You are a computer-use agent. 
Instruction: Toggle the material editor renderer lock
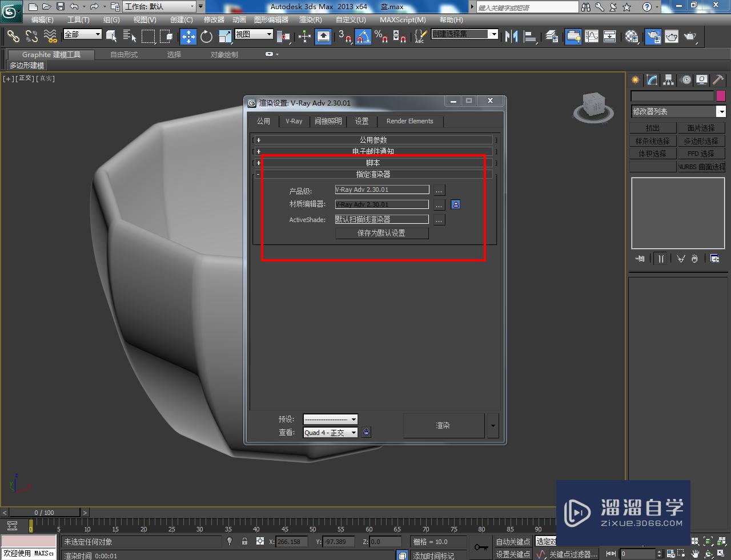click(456, 204)
